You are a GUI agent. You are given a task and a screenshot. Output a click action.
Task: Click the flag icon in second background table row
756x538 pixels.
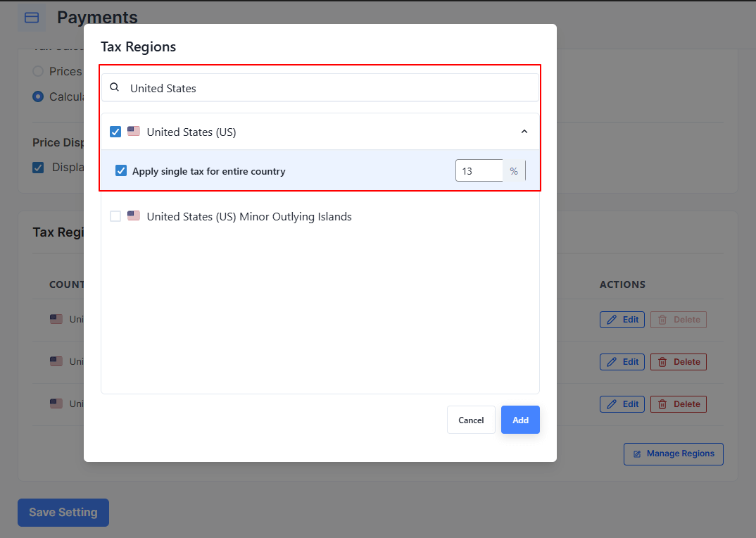(x=56, y=361)
